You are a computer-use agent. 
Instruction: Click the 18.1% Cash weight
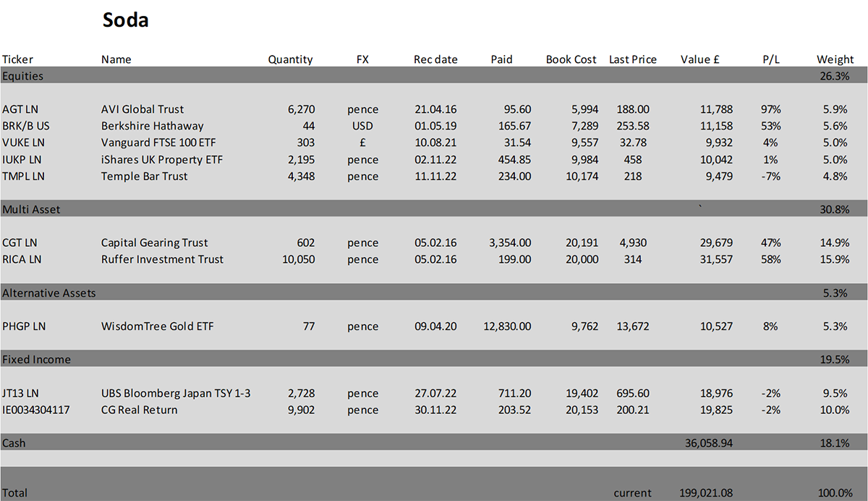pyautogui.click(x=835, y=442)
